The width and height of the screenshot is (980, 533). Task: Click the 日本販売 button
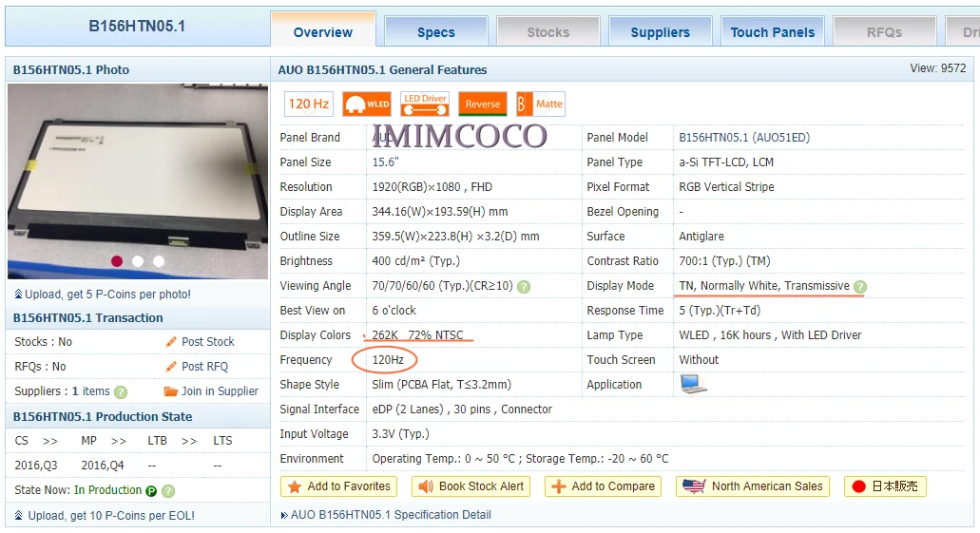pos(885,486)
